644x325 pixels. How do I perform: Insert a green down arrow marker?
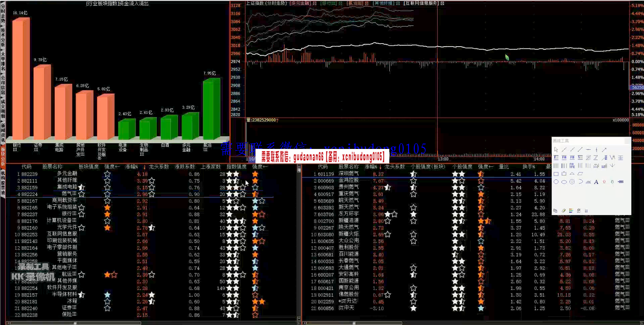[612, 182]
